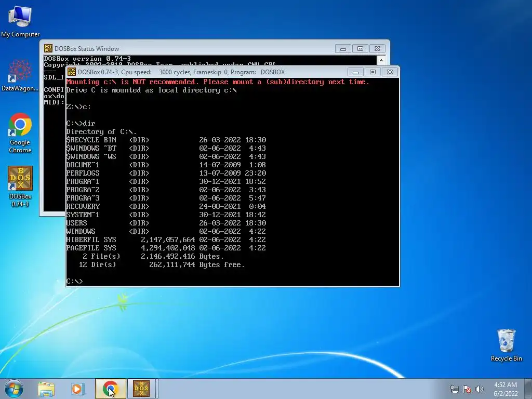The width and height of the screenshot is (532, 399).
Task: Click the DOSBox Status Window title icon
Action: tap(48, 48)
